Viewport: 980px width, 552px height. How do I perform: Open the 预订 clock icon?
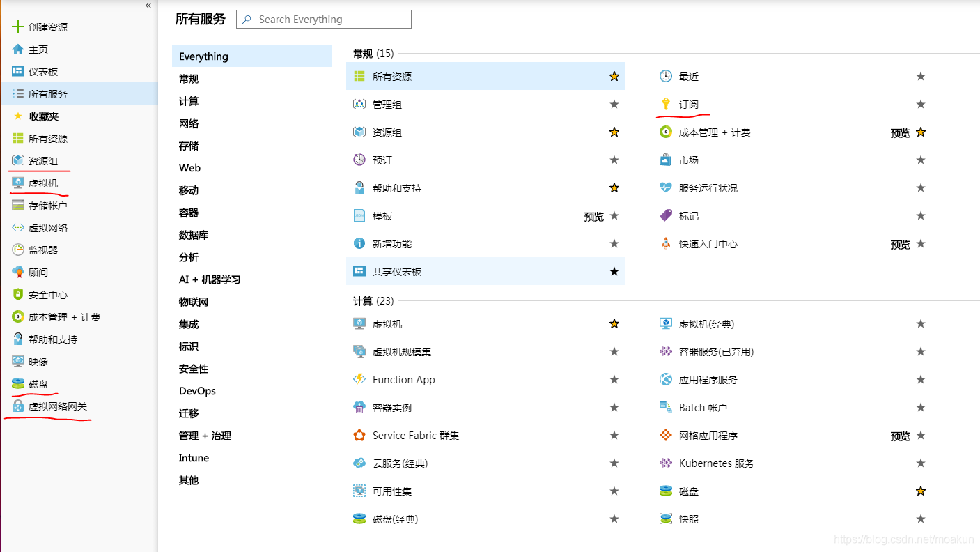[x=359, y=160]
